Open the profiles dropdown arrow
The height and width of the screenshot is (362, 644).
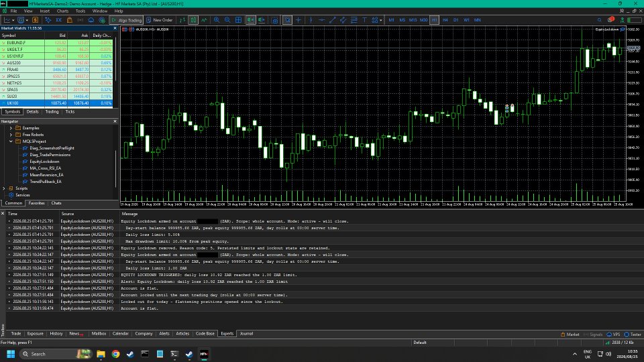pyautogui.click(x=27, y=20)
